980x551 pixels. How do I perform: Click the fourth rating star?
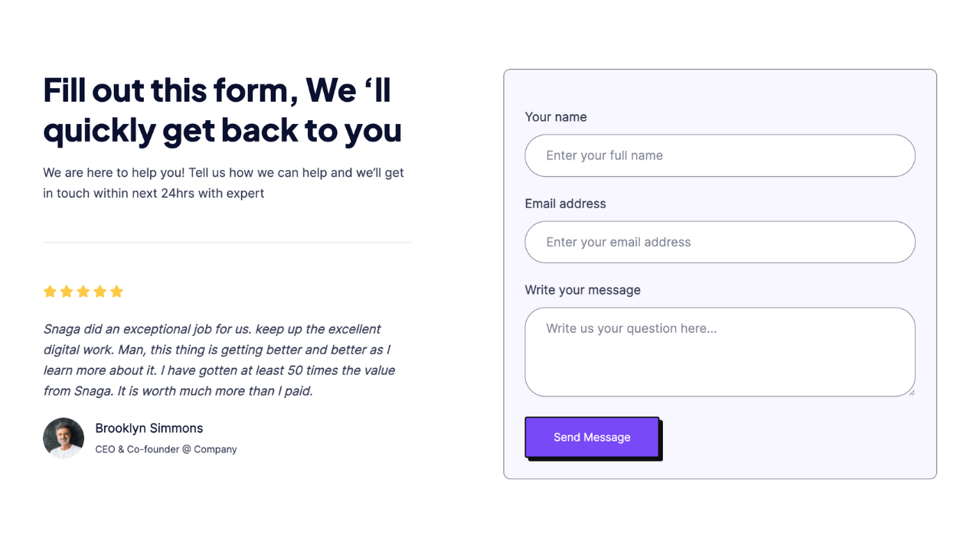point(100,292)
